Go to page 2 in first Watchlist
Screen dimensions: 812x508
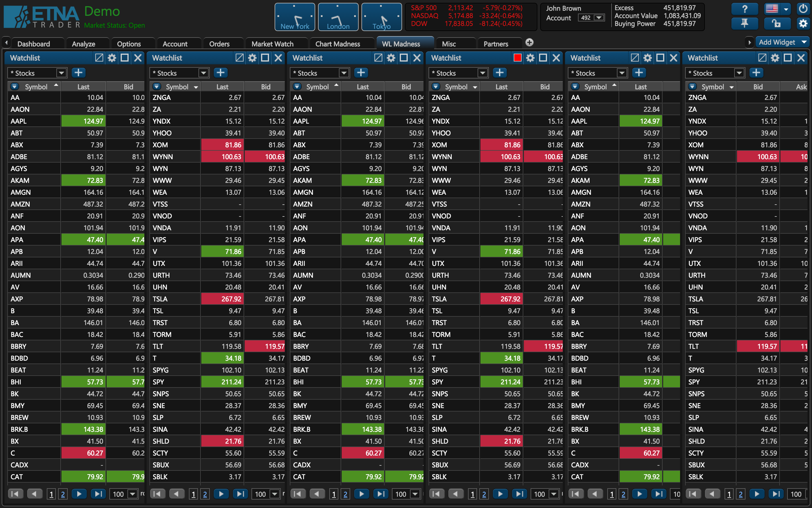click(x=63, y=494)
